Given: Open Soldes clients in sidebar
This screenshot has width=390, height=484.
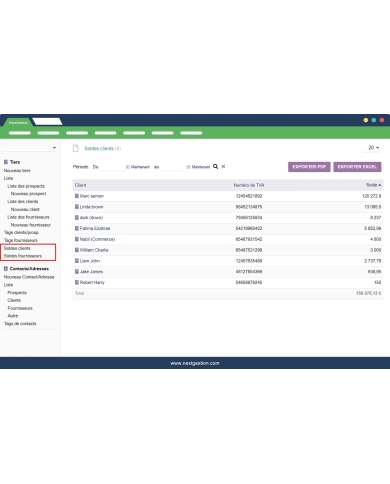Looking at the screenshot, I should coord(17,248).
